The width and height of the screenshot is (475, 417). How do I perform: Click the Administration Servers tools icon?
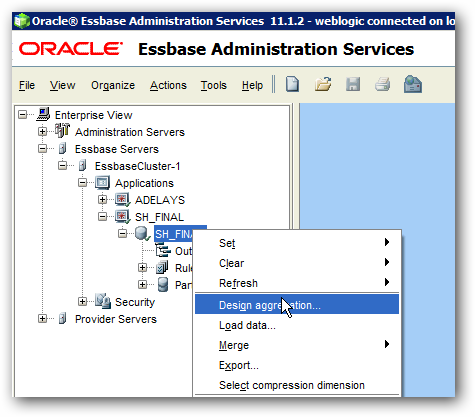63,131
